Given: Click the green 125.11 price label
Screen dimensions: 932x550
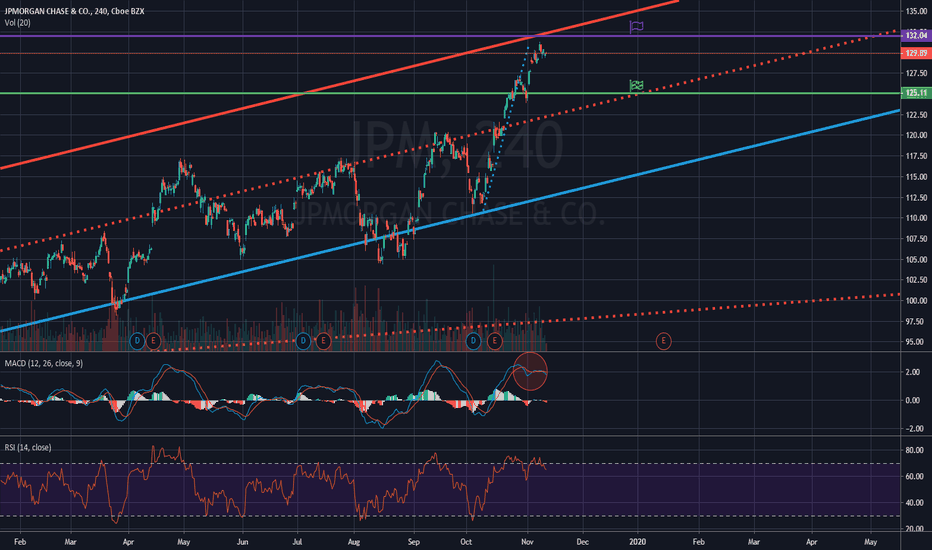Looking at the screenshot, I should (x=916, y=93).
